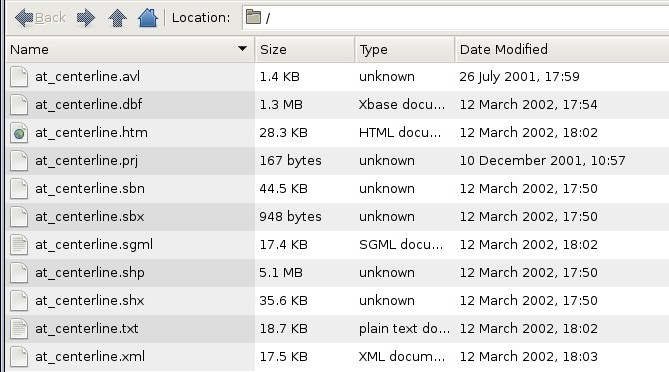Select file name at_centerline.sgml
669x372 pixels.
94,245
